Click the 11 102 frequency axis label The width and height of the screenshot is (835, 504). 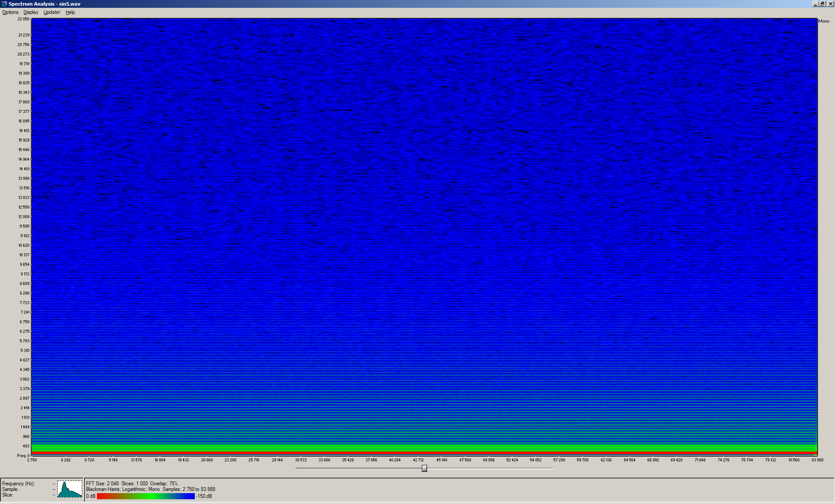pos(24,236)
